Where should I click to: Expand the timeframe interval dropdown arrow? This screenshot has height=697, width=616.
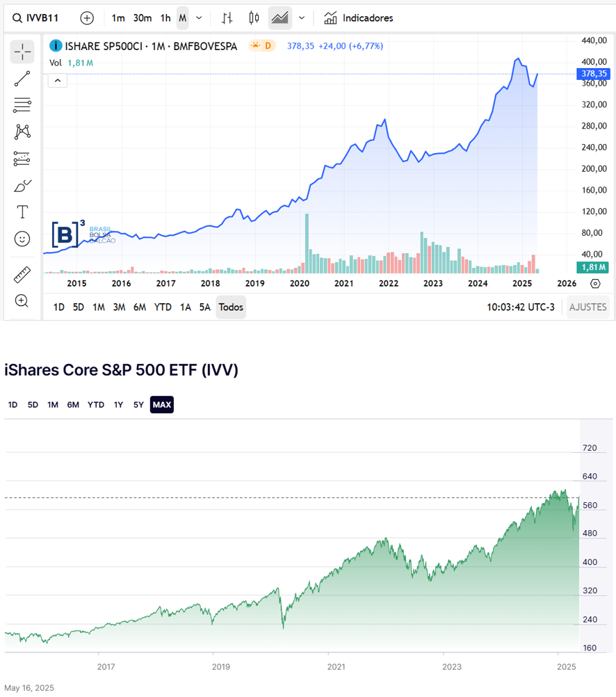(200, 18)
